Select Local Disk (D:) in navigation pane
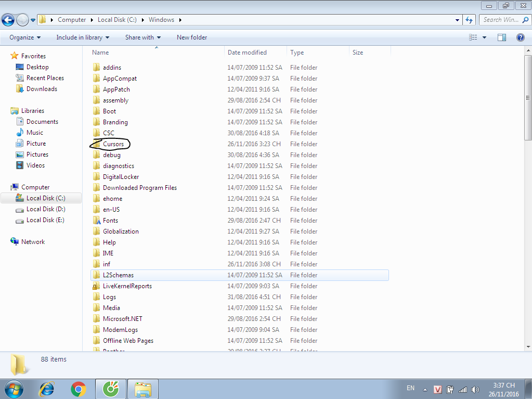 (x=46, y=209)
